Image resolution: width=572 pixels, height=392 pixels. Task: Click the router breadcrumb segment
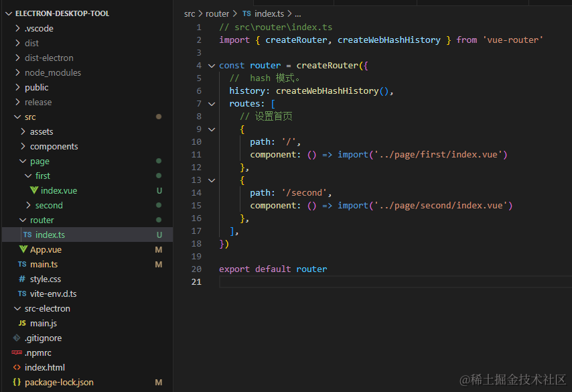point(217,13)
